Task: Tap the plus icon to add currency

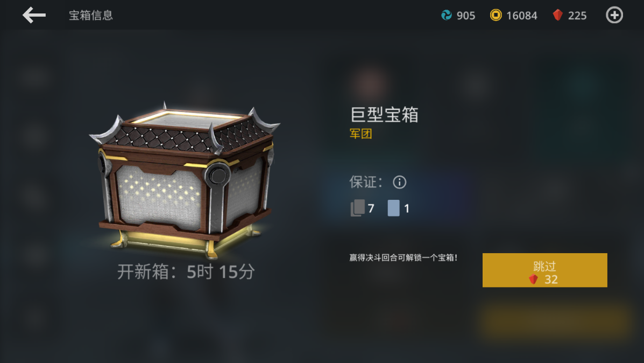Action: pos(614,15)
